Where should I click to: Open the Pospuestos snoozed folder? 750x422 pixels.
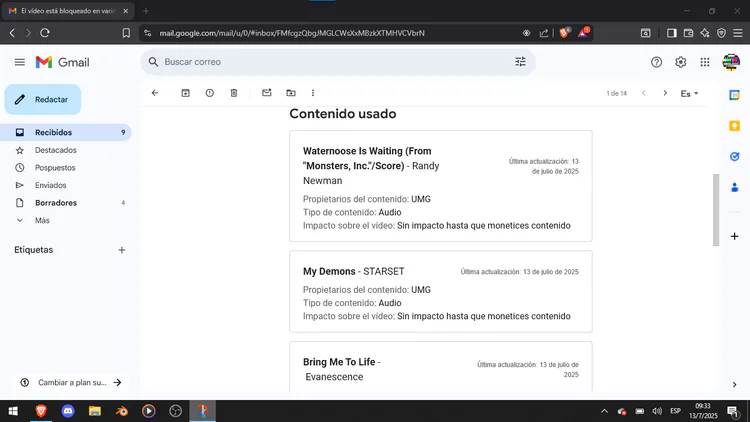(x=55, y=168)
